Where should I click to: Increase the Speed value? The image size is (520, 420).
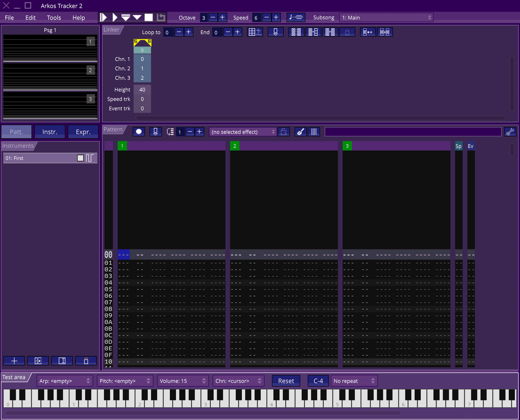click(x=276, y=17)
